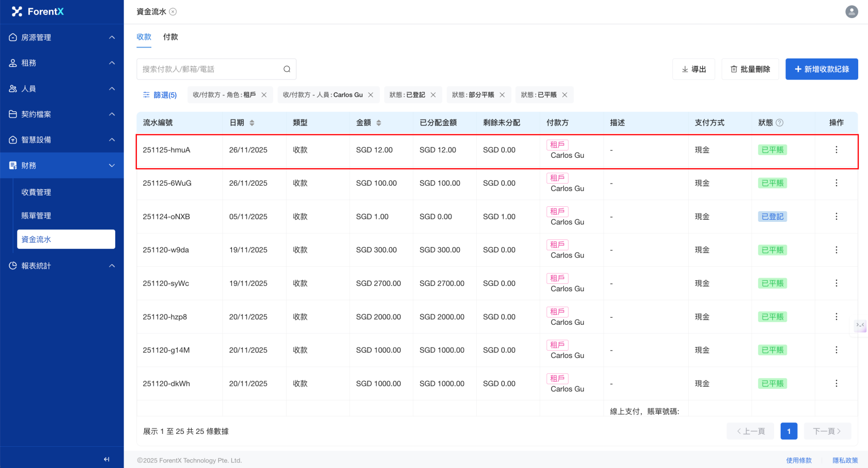Collapse the 財務 sidebar section
The width and height of the screenshot is (868, 468).
coord(62,165)
